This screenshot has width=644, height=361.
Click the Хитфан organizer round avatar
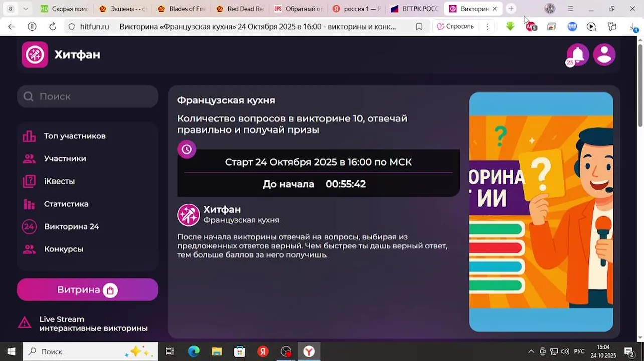[189, 215]
